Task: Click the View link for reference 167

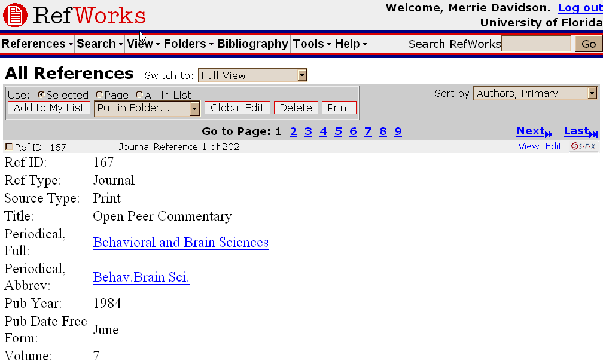Action: [529, 146]
